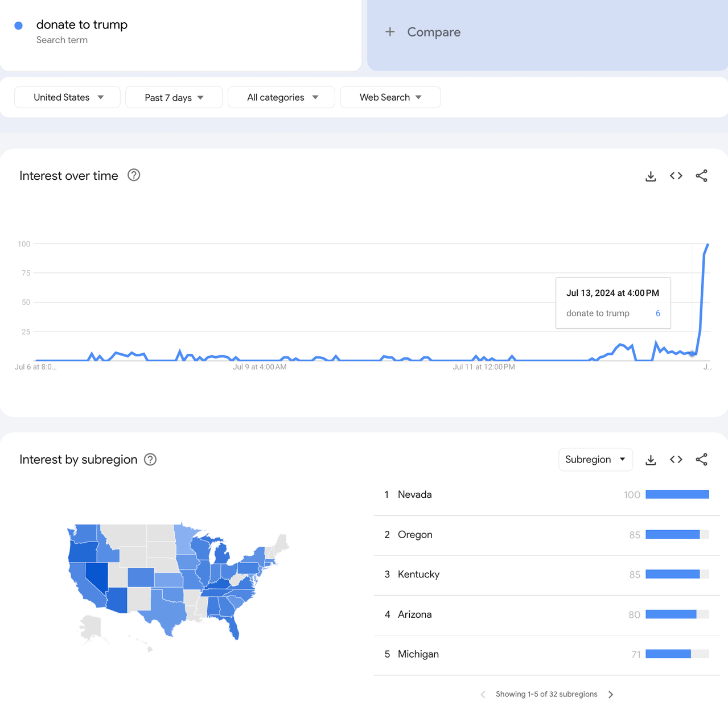
Task: Download Interest by subregion data
Action: coord(651,460)
